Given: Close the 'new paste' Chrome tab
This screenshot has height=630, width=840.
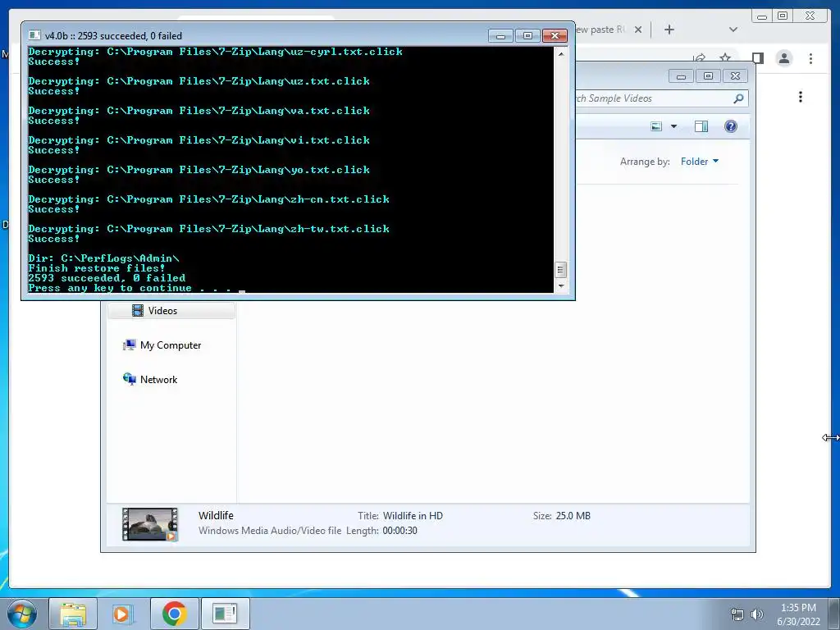Looking at the screenshot, I should tap(638, 30).
